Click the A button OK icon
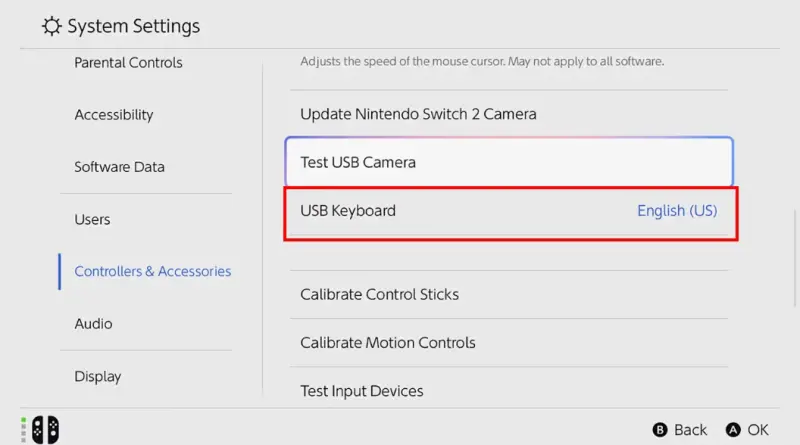 pyautogui.click(x=733, y=430)
